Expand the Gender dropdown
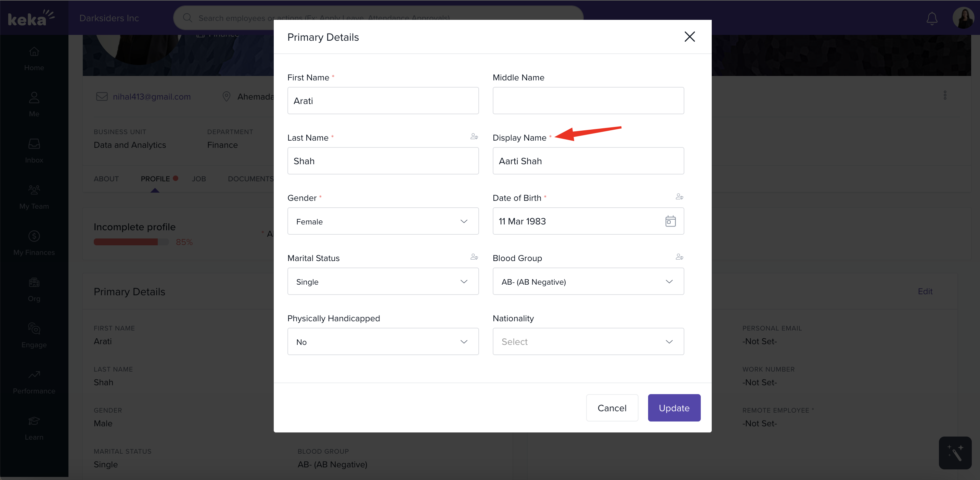Image resolution: width=980 pixels, height=480 pixels. (383, 221)
